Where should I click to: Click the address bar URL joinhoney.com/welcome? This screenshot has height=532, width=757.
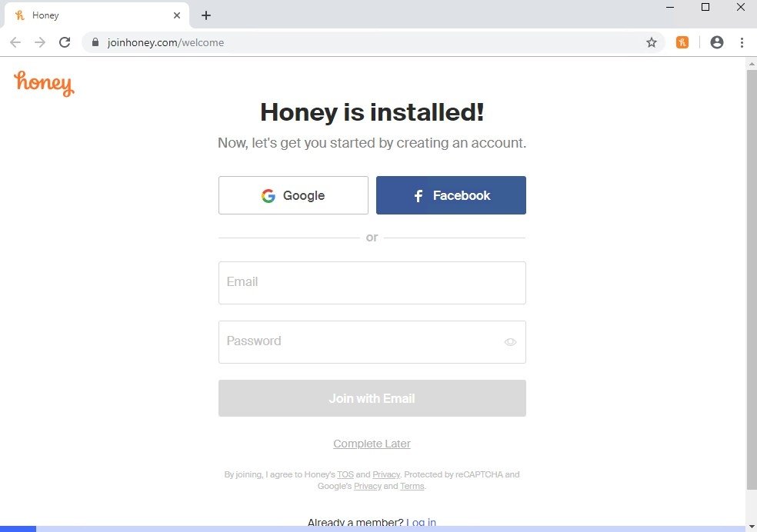(165, 42)
